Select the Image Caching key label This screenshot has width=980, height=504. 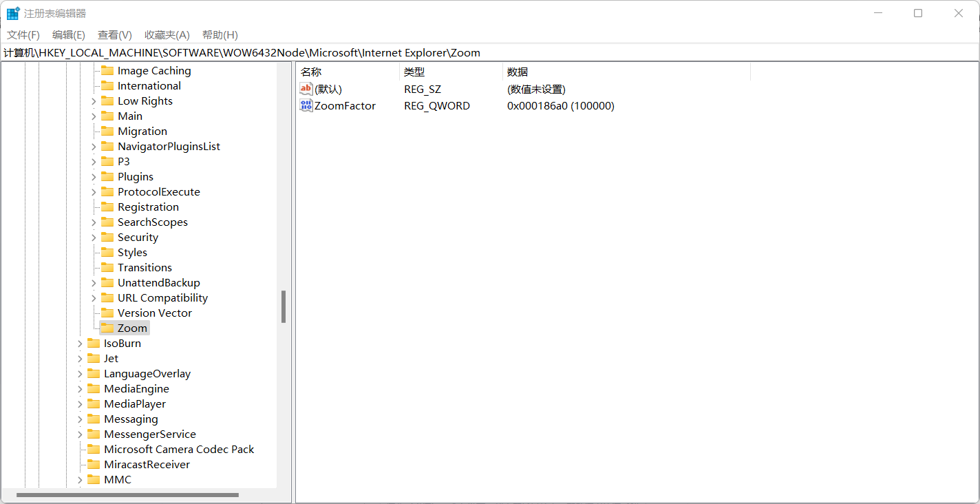click(154, 70)
